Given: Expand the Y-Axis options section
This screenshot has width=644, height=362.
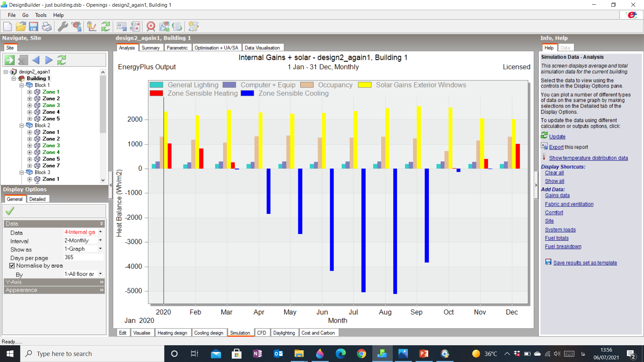Looking at the screenshot, I should coord(54,282).
